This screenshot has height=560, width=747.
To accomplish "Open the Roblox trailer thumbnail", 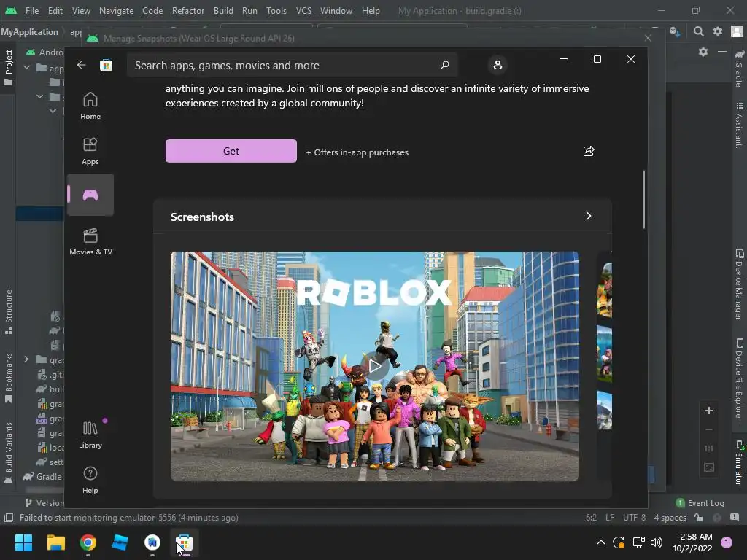I will coord(375,366).
